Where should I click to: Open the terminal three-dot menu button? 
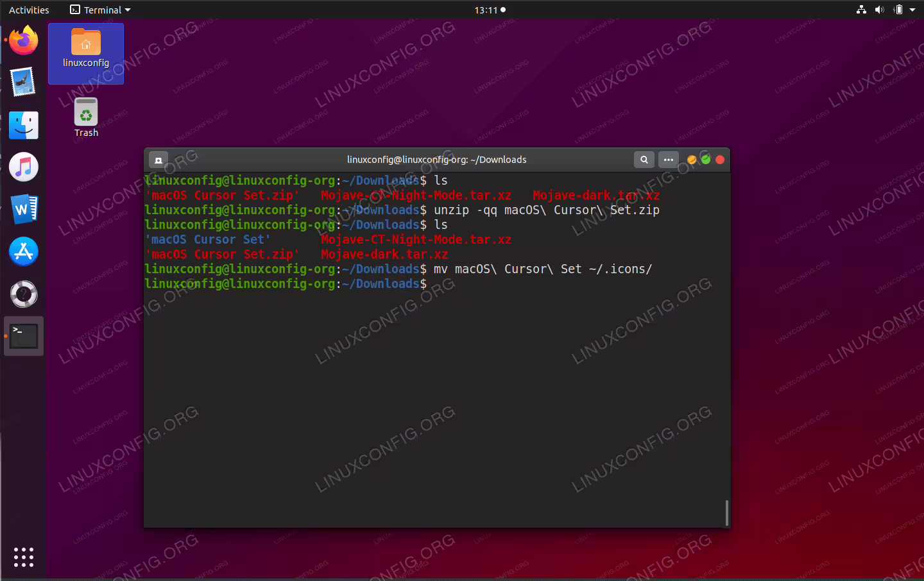pos(669,160)
